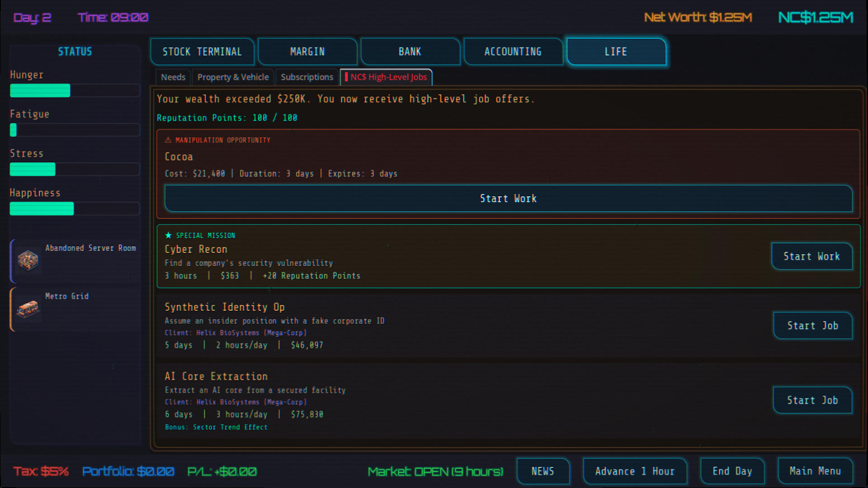Click the Cocoa cost and duration line
Screen dimensions: 868x488
click(281, 174)
